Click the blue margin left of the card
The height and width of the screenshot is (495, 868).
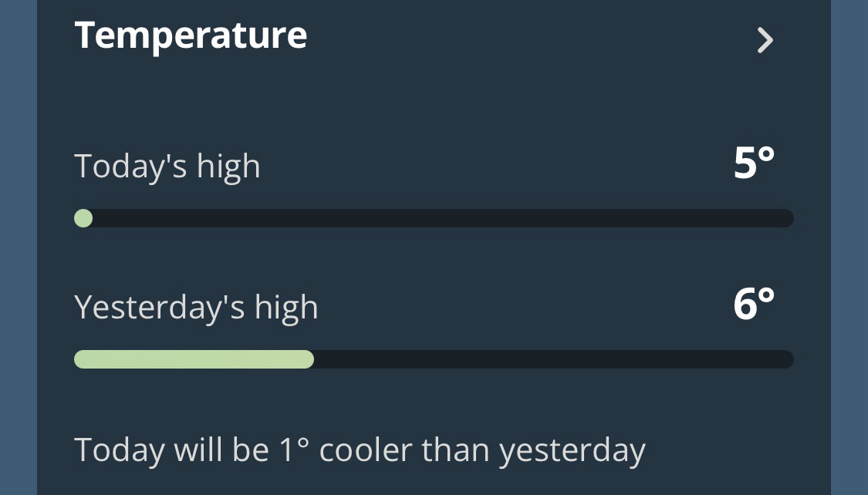point(18,247)
